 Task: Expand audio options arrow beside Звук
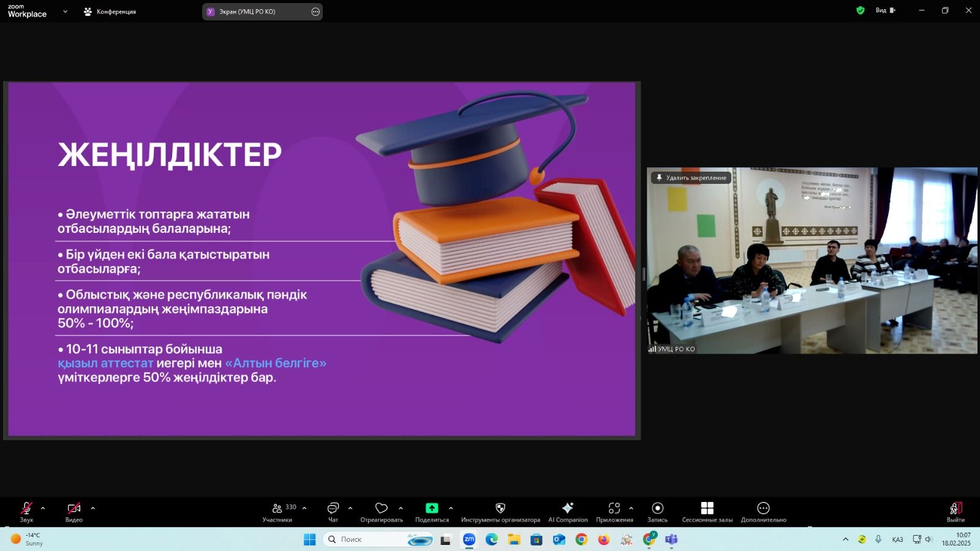pos(43,508)
